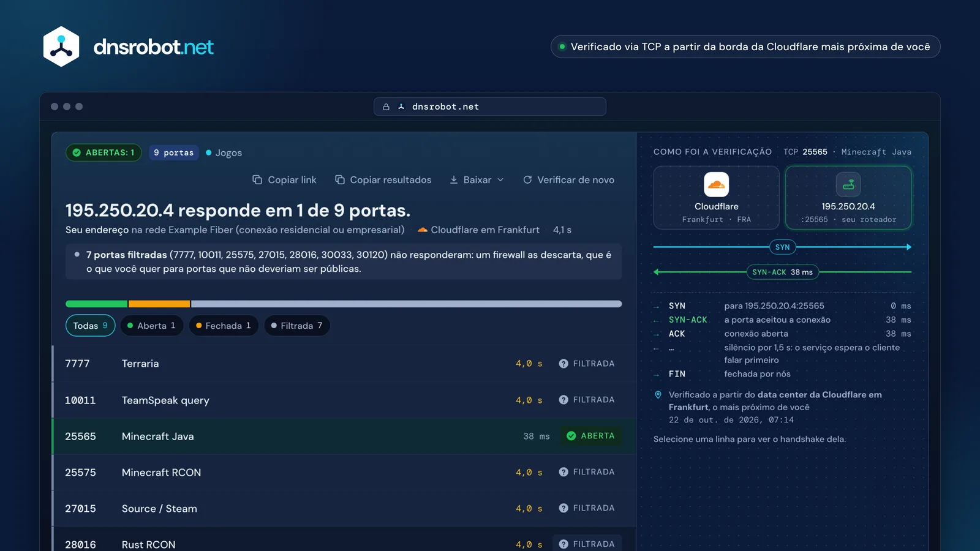This screenshot has height=551, width=980.
Task: Select the 7777 Terraria row
Action: (344, 364)
